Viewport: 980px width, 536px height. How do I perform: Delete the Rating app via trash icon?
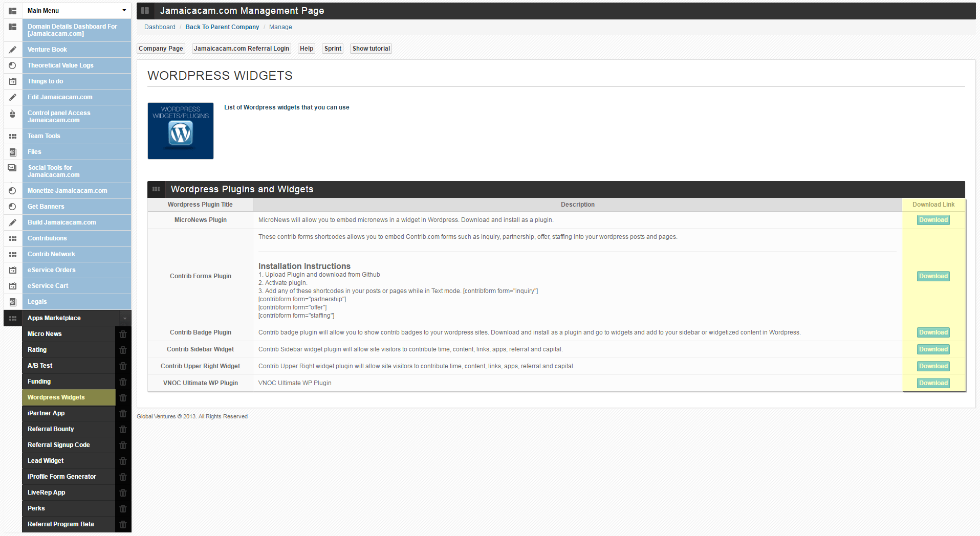(123, 350)
